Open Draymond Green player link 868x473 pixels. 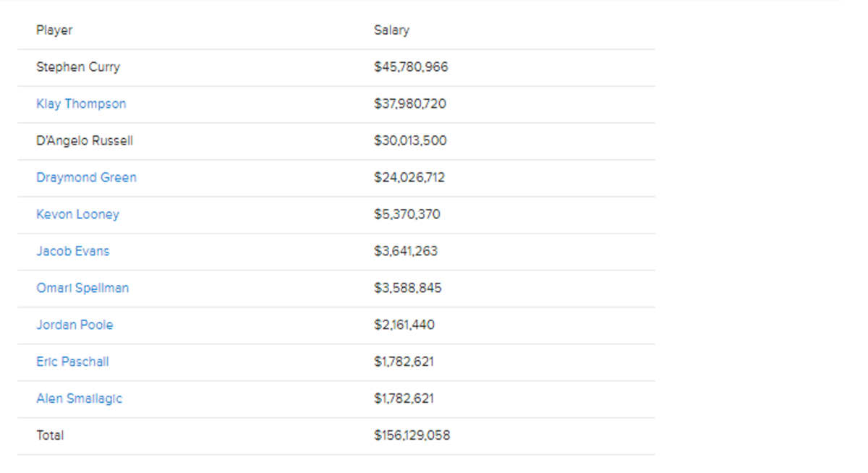tap(86, 178)
